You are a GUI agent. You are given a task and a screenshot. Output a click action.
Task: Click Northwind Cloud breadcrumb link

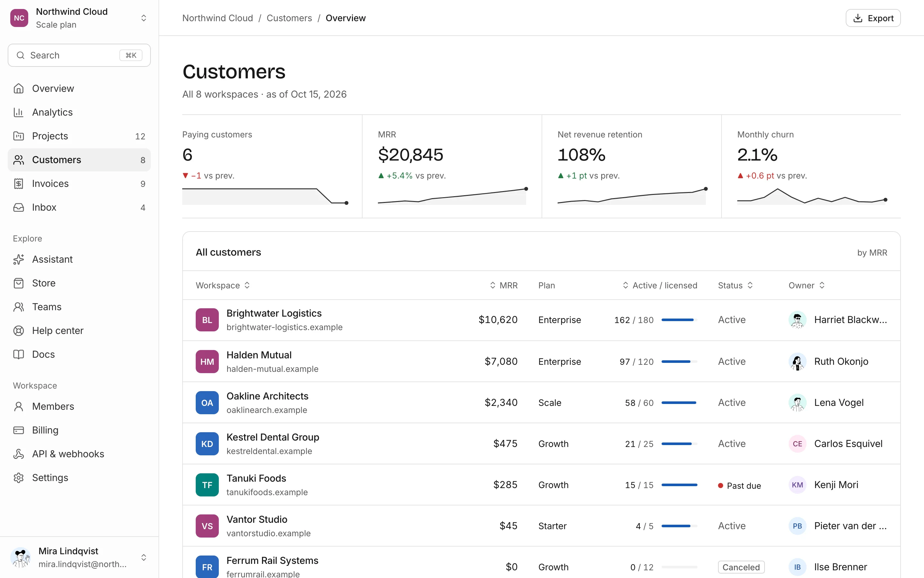point(218,18)
